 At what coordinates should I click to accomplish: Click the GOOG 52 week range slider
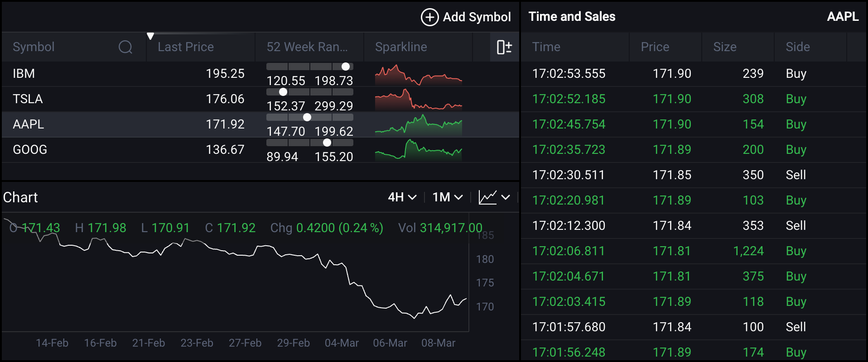coord(310,143)
